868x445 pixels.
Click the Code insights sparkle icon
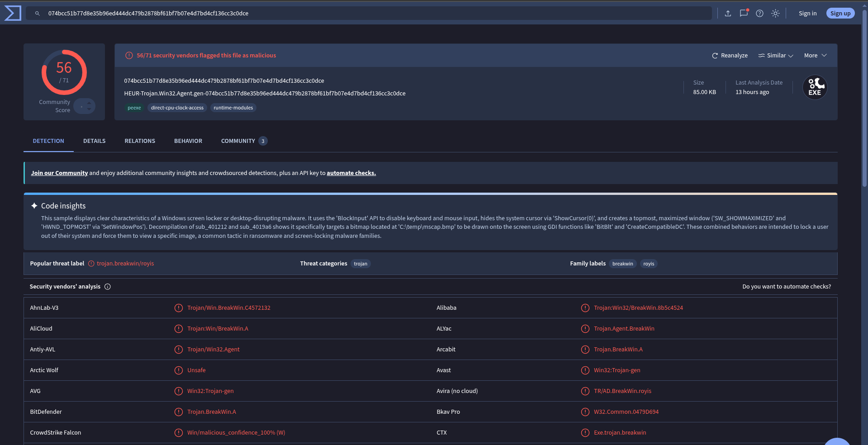pyautogui.click(x=34, y=206)
